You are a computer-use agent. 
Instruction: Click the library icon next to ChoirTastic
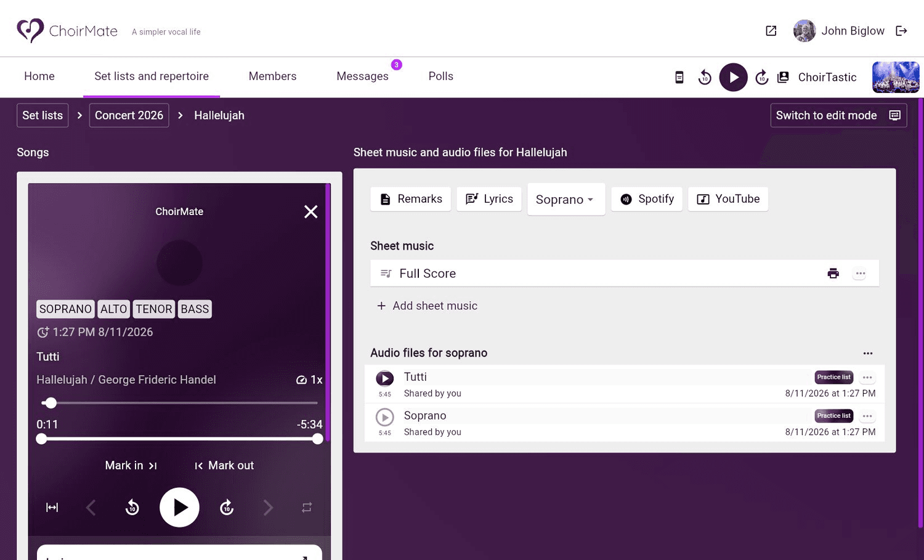pyautogui.click(x=783, y=77)
